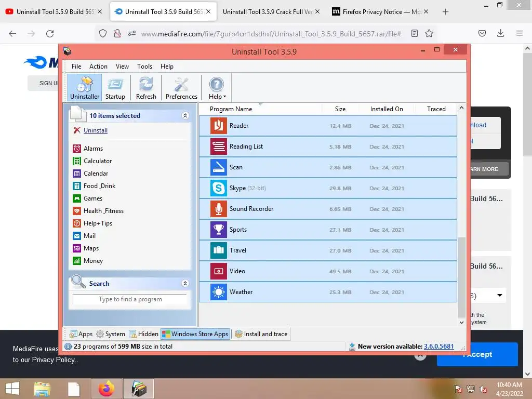This screenshot has width=532, height=399.
Task: Collapse the Search panel
Action: click(x=185, y=283)
